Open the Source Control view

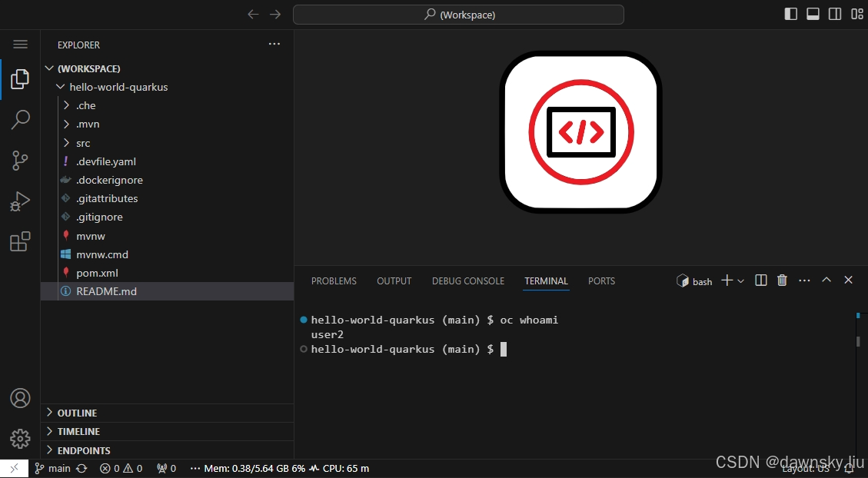[x=20, y=161]
